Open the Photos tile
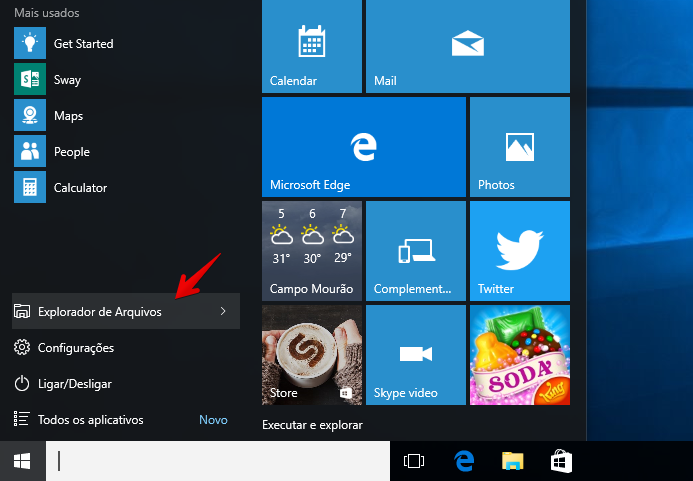The height and width of the screenshot is (481, 693). [520, 147]
